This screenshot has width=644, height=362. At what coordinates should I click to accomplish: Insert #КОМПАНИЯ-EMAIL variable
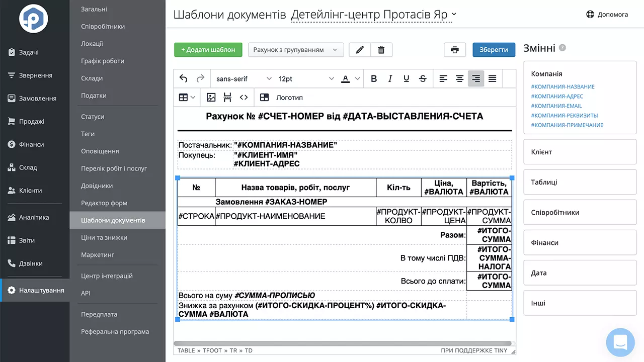[556, 106]
